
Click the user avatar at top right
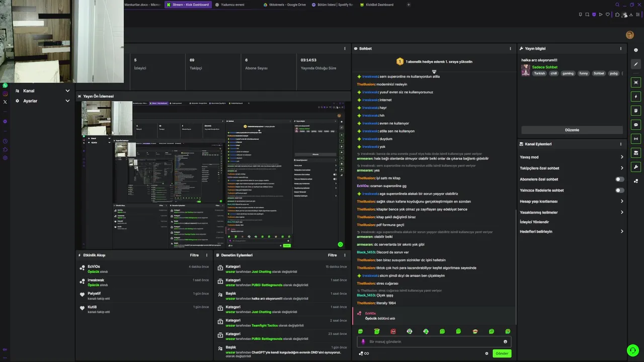coord(629,35)
